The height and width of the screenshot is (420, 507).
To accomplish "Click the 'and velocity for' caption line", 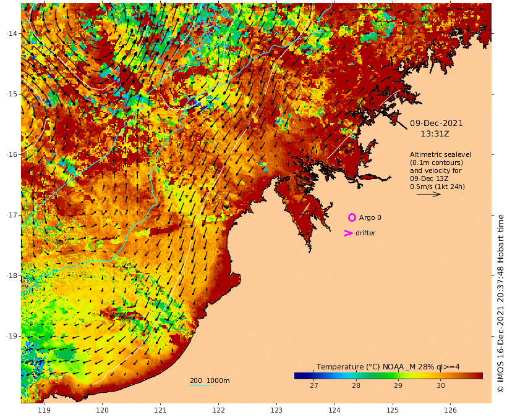I will click(x=436, y=170).
